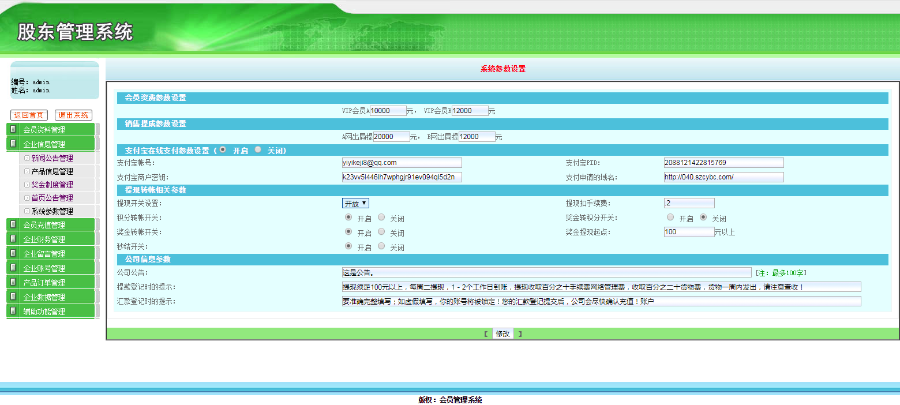Click the 退出系统 button
Viewport: 900px width, 405px height.
point(73,115)
